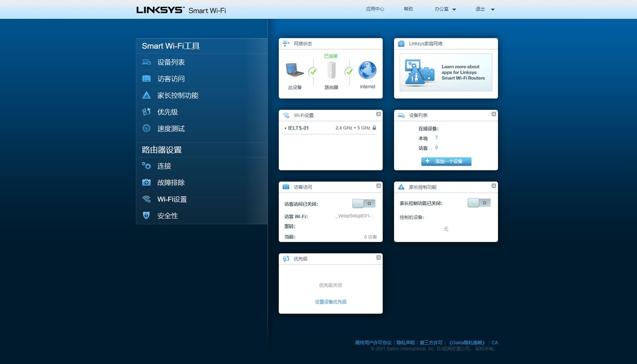Open the 隐私声明 footer link

tap(406, 343)
